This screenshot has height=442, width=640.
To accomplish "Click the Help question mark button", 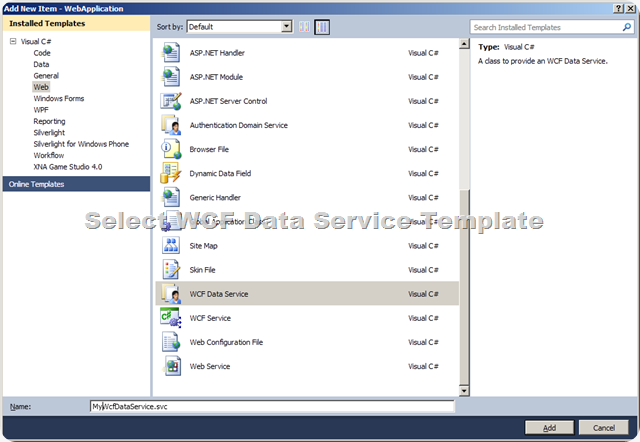I will (x=619, y=9).
